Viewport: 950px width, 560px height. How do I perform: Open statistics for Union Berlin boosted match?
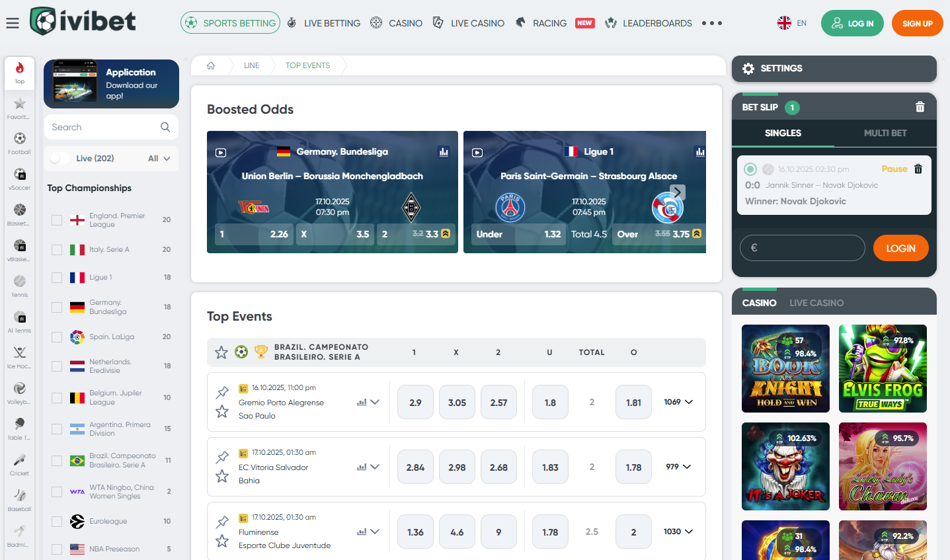(x=444, y=152)
